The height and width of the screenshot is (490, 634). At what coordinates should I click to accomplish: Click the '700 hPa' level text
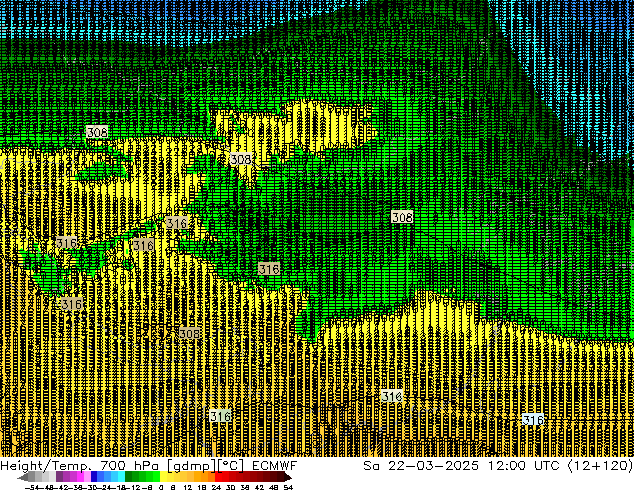click(x=129, y=466)
